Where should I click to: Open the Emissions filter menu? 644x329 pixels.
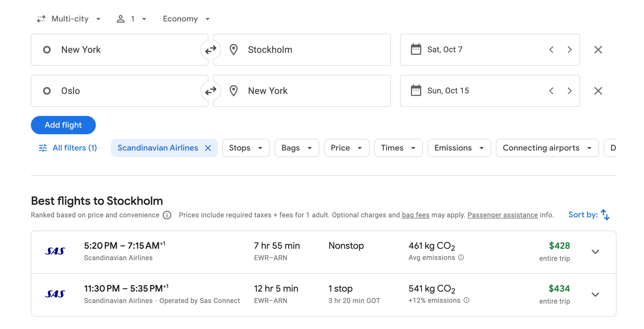(x=459, y=148)
